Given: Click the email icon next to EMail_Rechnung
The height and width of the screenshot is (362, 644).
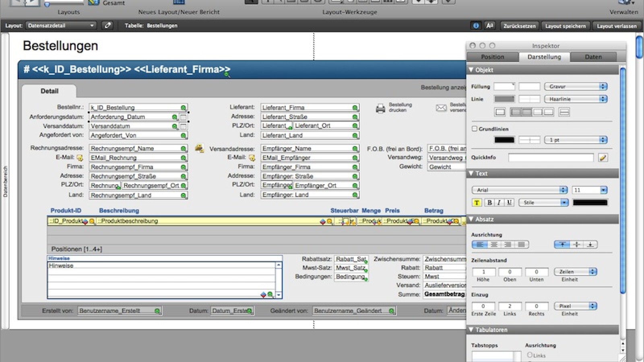Looking at the screenshot, I should (79, 158).
